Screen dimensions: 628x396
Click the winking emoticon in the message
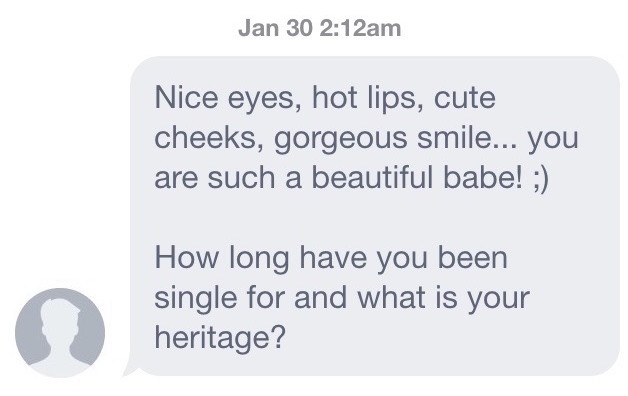541,179
